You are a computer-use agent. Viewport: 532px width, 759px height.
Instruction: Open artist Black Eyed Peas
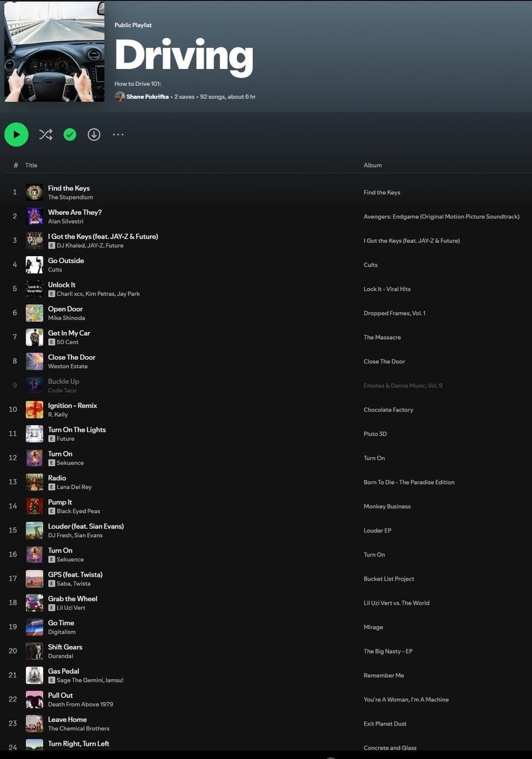point(79,511)
